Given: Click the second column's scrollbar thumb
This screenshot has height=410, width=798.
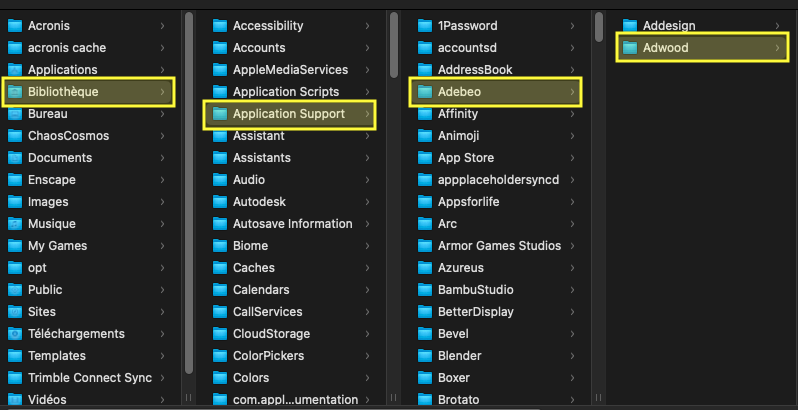Looking at the screenshot, I should point(394,45).
